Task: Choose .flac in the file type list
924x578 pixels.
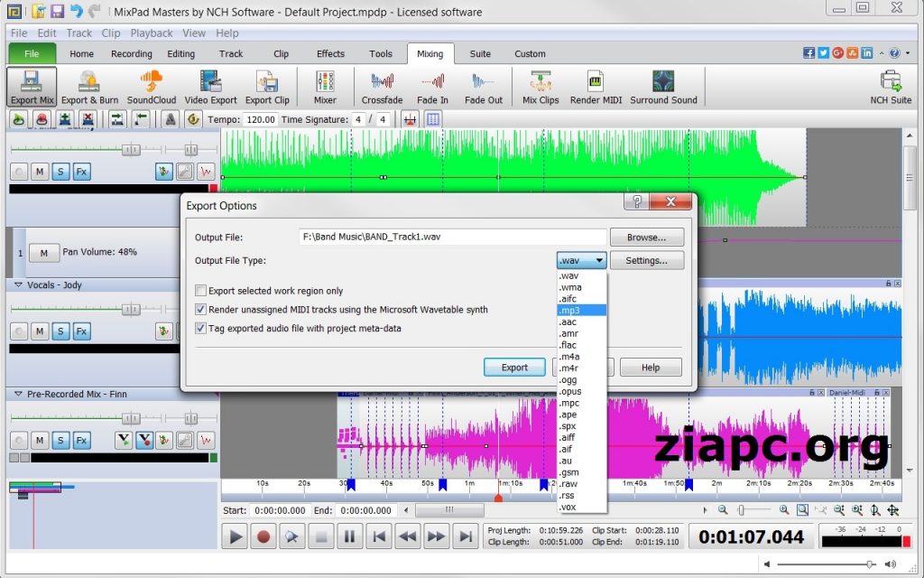Action: 582,345
